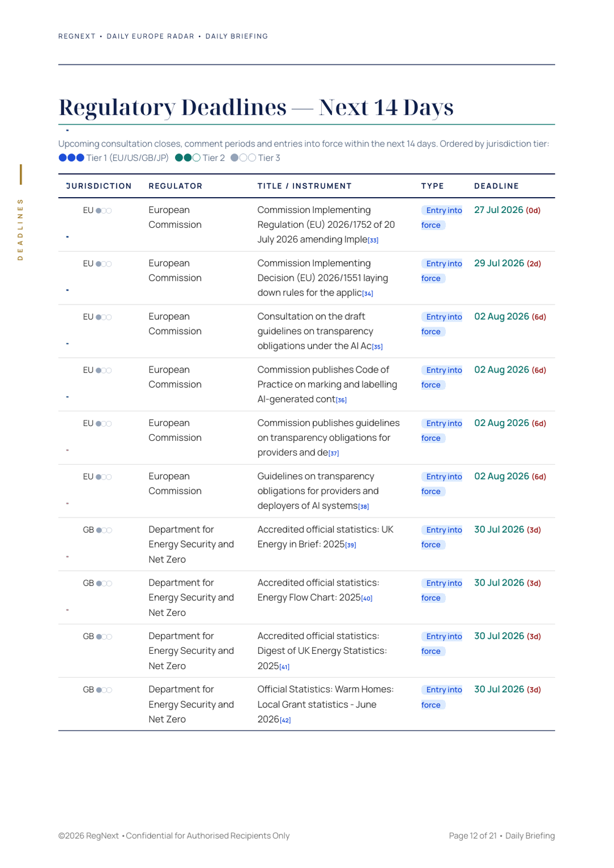
Task: Click the ©2026 RegNext confidentiality footer
Action: pos(174,836)
